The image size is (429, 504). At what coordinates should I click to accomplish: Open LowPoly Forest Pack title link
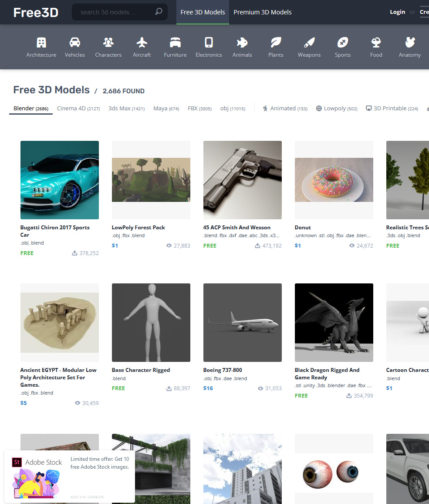[x=138, y=227]
